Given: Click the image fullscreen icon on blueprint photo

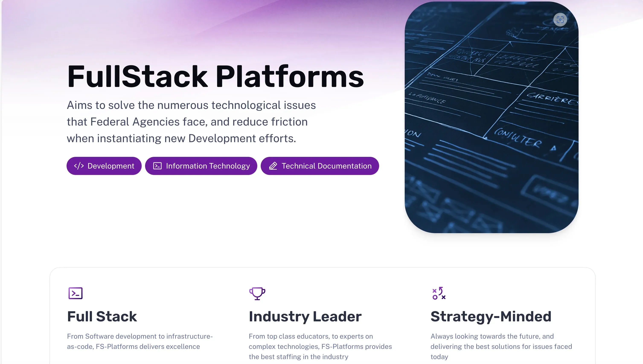Looking at the screenshot, I should click(x=560, y=20).
